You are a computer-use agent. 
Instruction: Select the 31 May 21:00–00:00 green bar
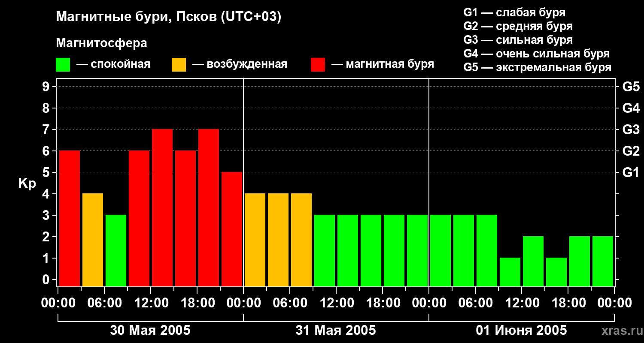coord(417,250)
